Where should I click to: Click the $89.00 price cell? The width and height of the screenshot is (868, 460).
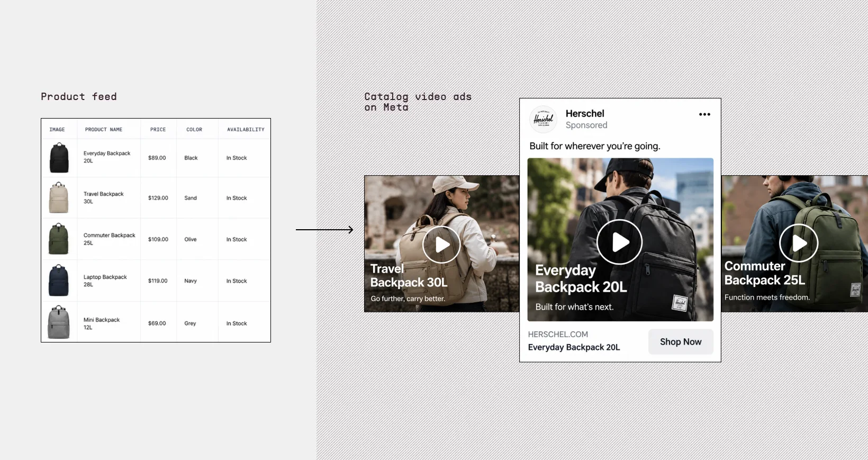(x=157, y=158)
